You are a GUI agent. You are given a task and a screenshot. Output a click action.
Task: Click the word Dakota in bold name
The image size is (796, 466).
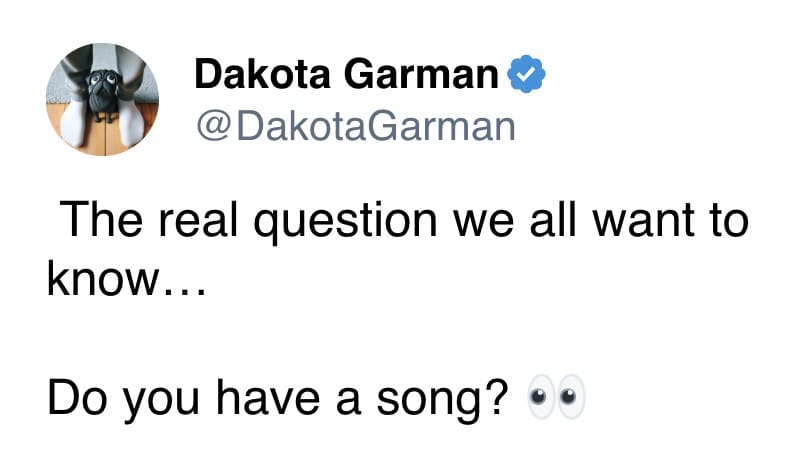(262, 74)
